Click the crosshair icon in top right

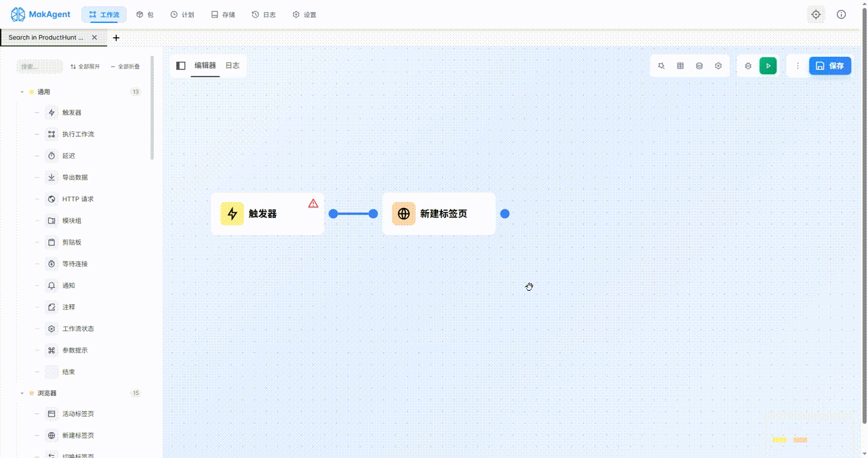point(816,14)
